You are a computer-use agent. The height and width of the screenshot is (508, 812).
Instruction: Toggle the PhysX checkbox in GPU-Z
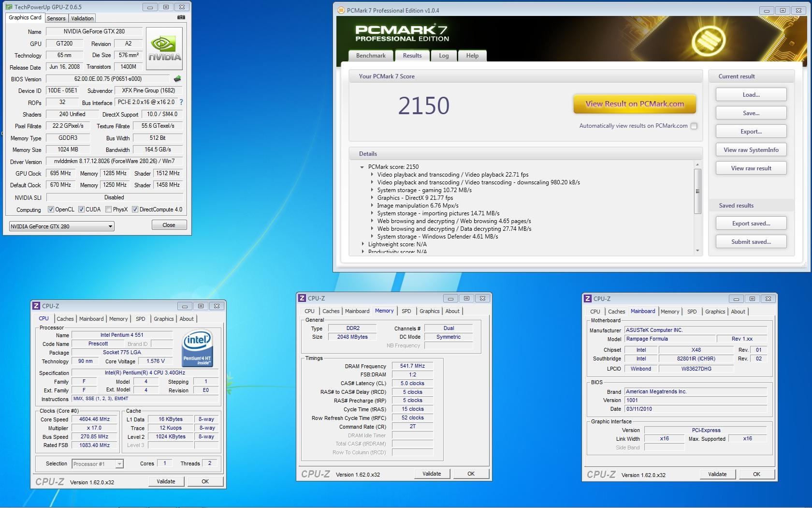(109, 209)
